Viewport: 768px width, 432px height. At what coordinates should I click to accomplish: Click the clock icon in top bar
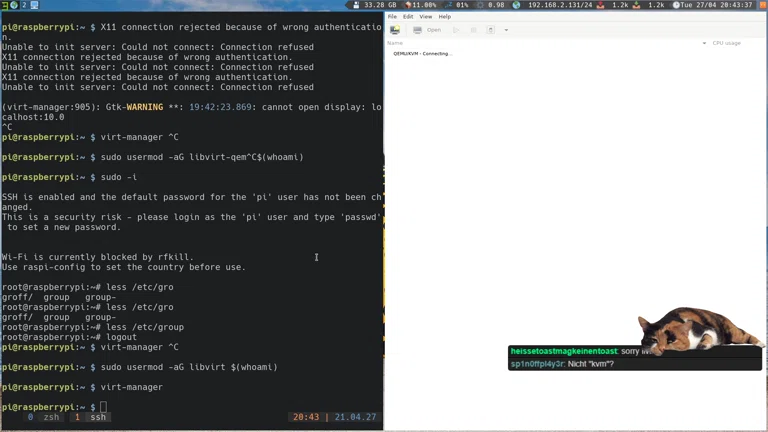(x=676, y=5)
